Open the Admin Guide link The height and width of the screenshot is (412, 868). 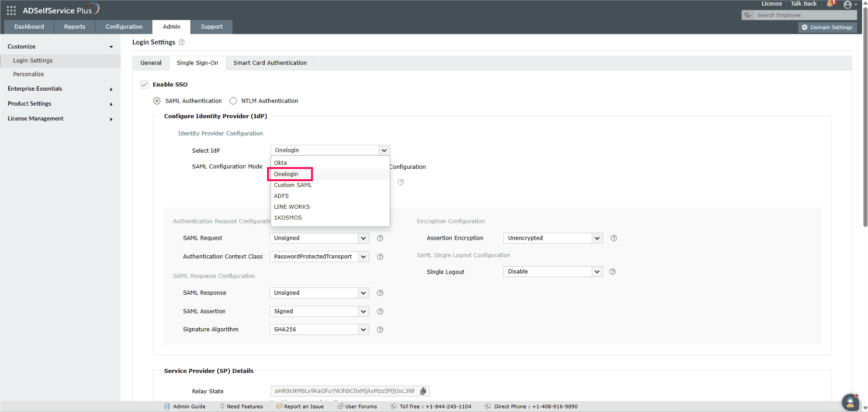185,407
